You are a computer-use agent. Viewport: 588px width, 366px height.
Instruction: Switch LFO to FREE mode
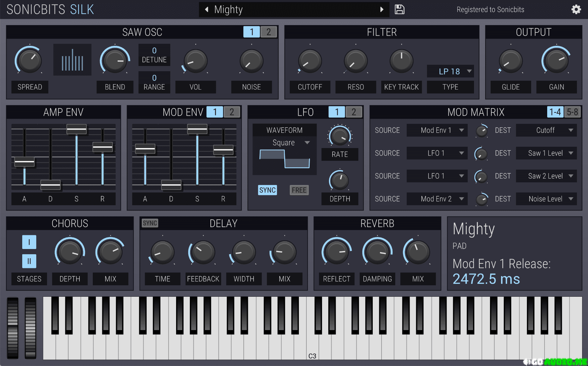pos(299,190)
